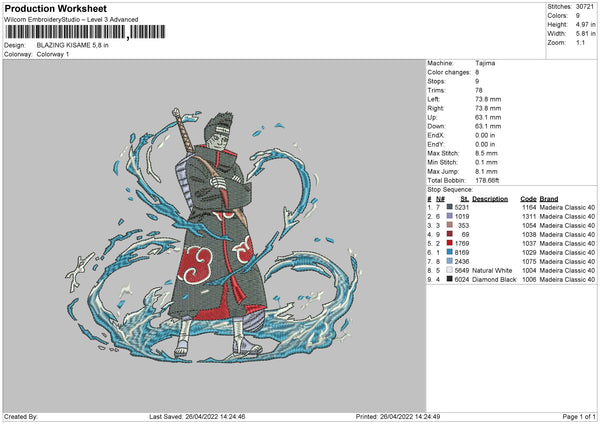Screen dimensions: 600x424
Task: Click the 'Diamond Black' description
Action: (494, 279)
